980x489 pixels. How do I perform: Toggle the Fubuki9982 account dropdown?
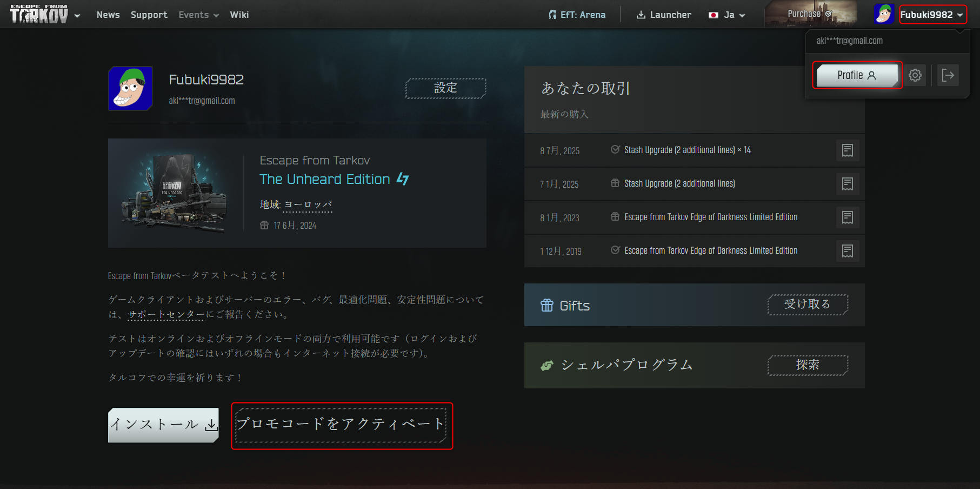932,15
